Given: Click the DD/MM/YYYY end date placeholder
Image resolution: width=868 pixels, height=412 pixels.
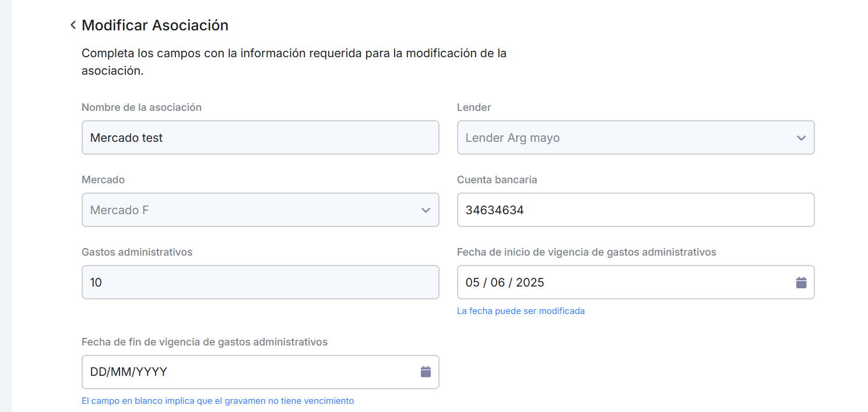Looking at the screenshot, I should tap(128, 372).
